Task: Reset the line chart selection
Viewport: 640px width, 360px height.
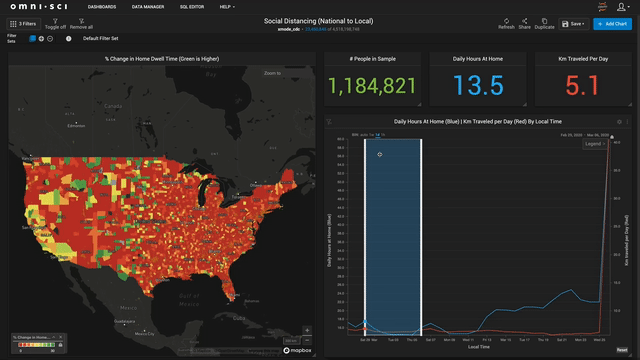Action: tap(622, 350)
